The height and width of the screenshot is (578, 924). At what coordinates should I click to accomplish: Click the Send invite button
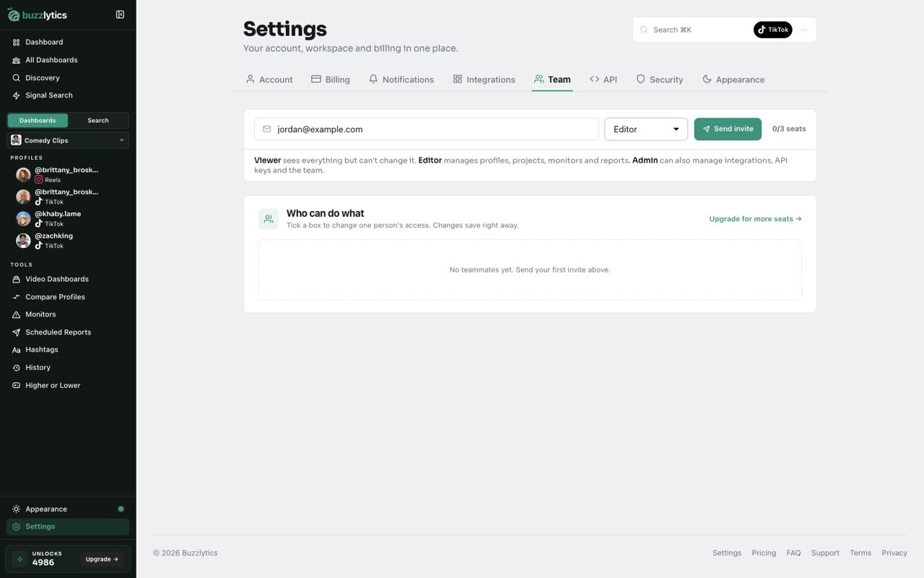point(728,129)
